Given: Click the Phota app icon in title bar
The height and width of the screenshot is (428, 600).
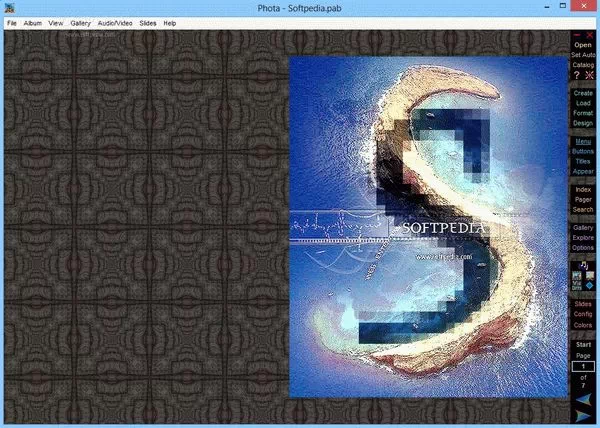Looking at the screenshot, I should [9, 9].
